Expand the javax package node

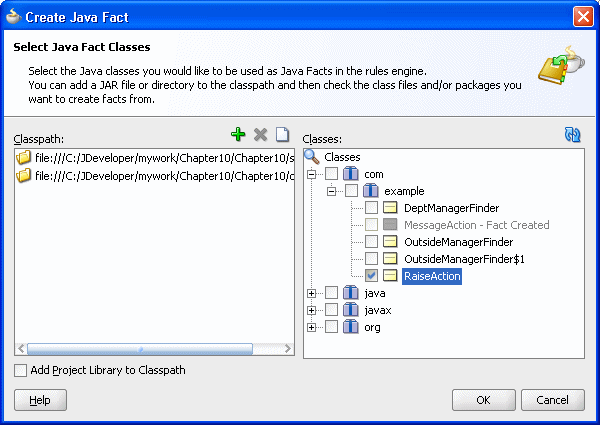click(x=311, y=310)
